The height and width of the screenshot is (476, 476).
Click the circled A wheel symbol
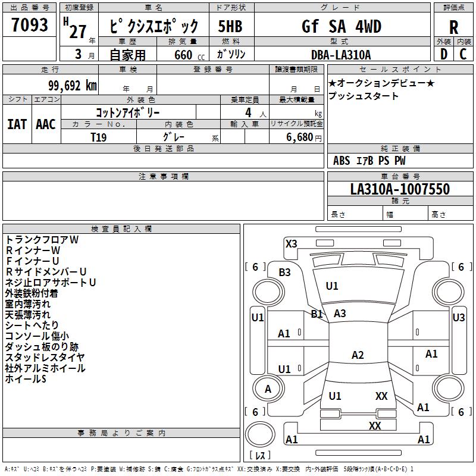pos(268,389)
